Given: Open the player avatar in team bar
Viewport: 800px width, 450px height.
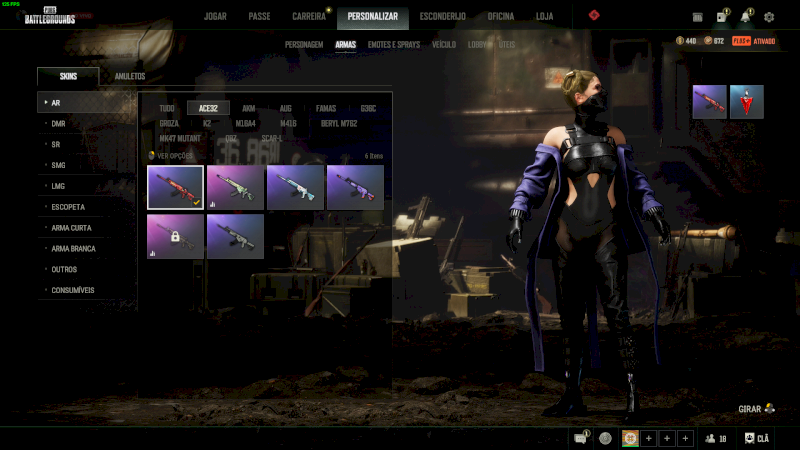Looking at the screenshot, I should tap(630, 438).
